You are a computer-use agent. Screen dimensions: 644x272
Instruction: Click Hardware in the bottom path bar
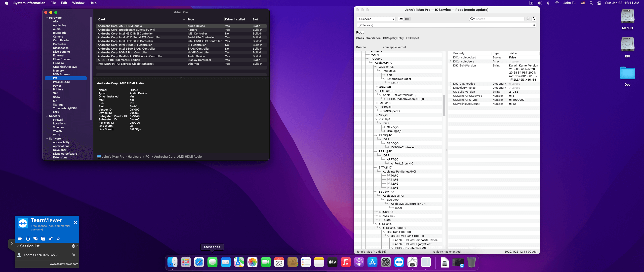(x=135, y=157)
